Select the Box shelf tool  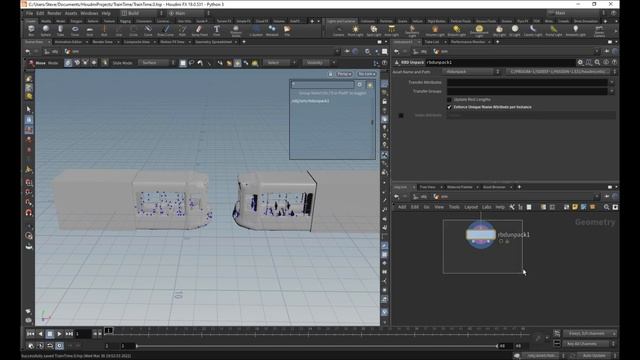pos(31,30)
